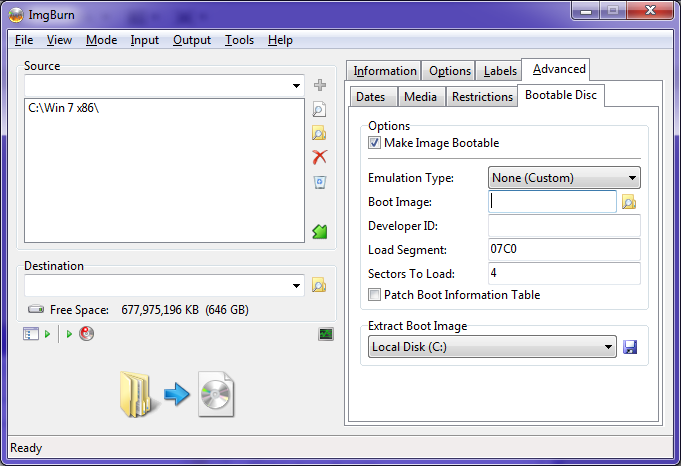The height and width of the screenshot is (466, 681).
Task: Expand the Emulation Type dropdown
Action: pyautogui.click(x=632, y=178)
